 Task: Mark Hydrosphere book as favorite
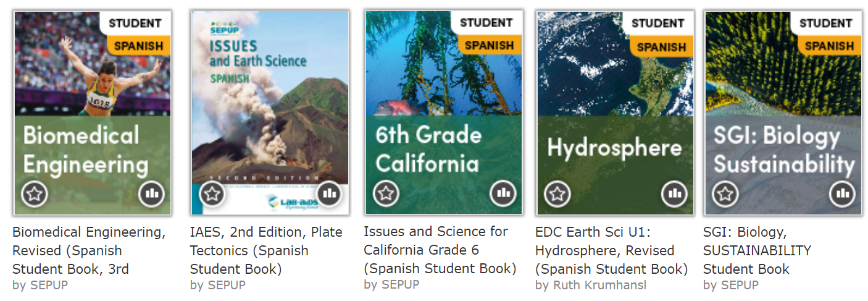point(557,194)
